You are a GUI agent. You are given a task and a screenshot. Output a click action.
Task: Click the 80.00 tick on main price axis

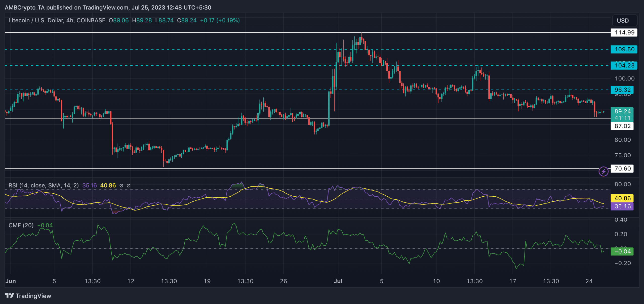(623, 140)
